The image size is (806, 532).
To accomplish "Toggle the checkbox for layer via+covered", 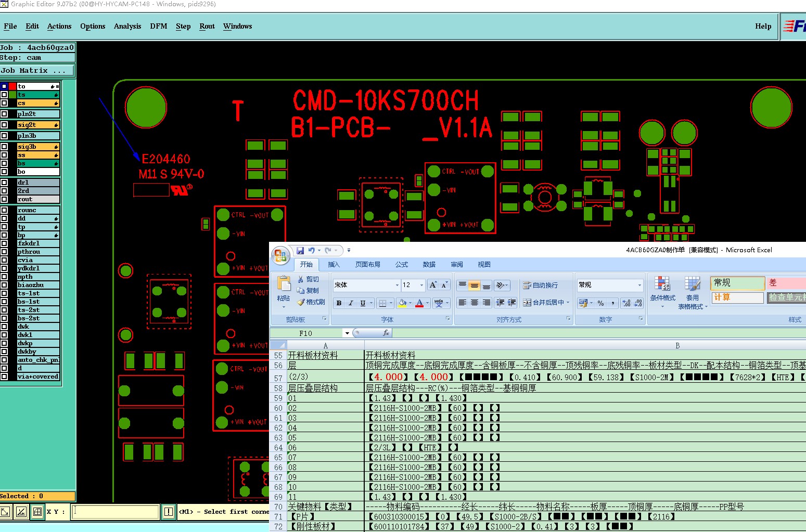I will (4, 377).
